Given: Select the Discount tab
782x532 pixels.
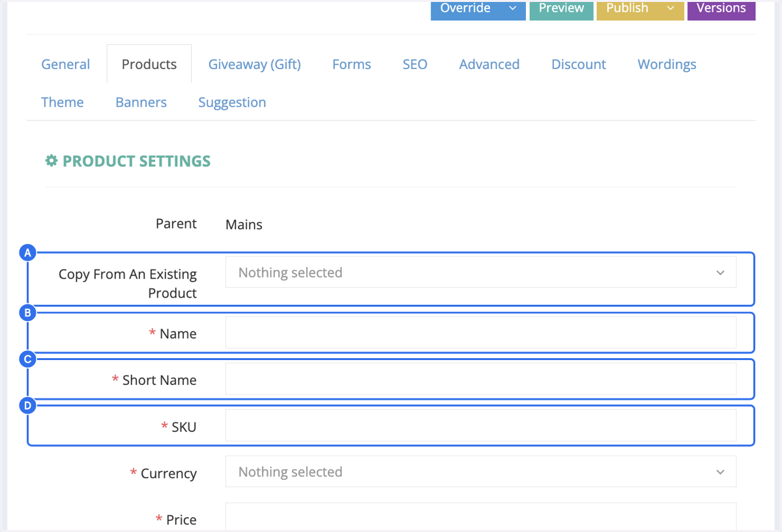Looking at the screenshot, I should 579,64.
